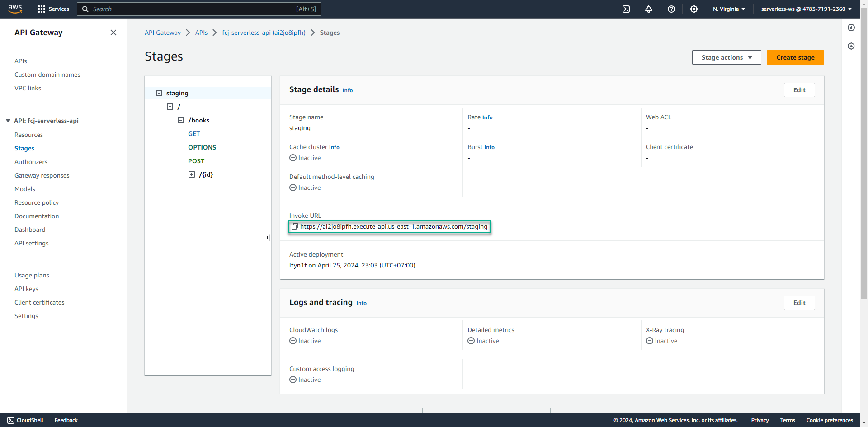
Task: Open Client certificates in the sidebar
Action: 39,302
